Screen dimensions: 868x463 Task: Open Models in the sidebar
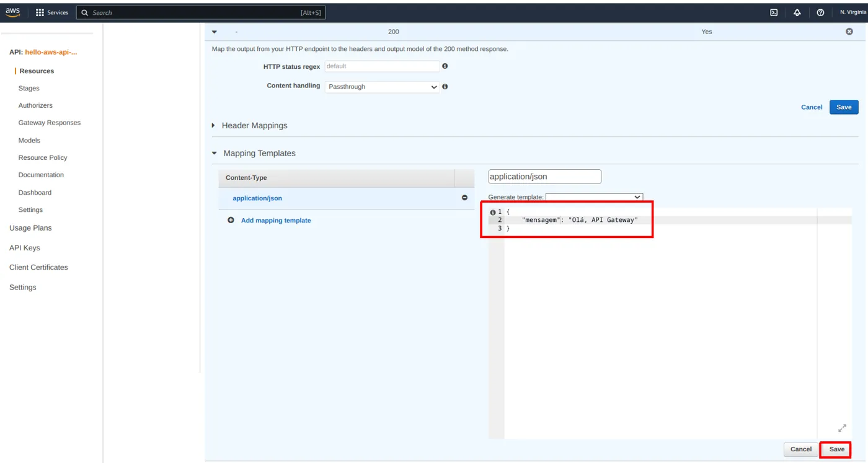(x=29, y=140)
